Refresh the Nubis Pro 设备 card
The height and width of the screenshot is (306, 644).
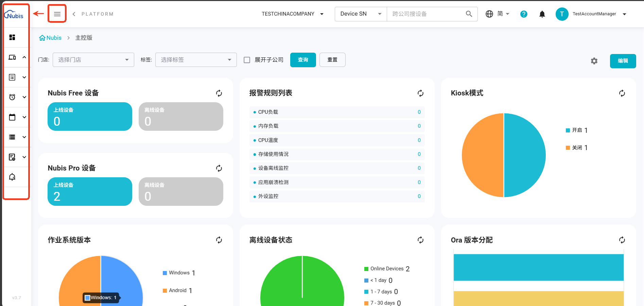click(219, 168)
